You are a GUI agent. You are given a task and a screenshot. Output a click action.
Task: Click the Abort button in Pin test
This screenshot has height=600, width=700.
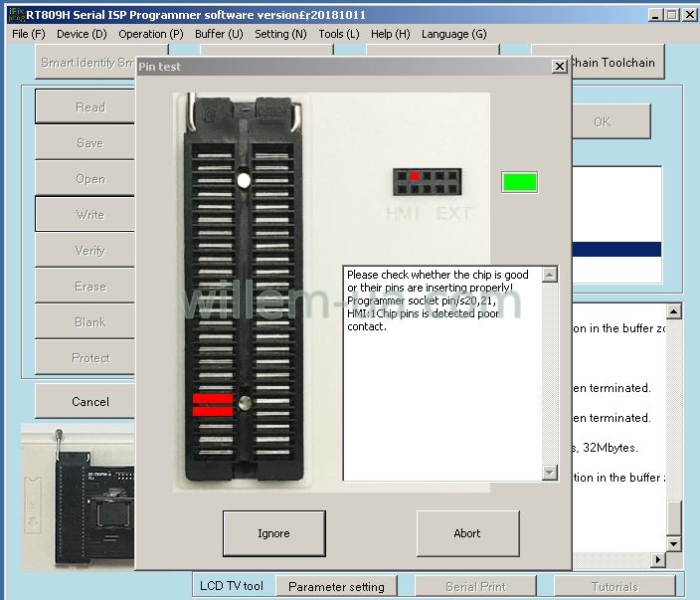(467, 533)
